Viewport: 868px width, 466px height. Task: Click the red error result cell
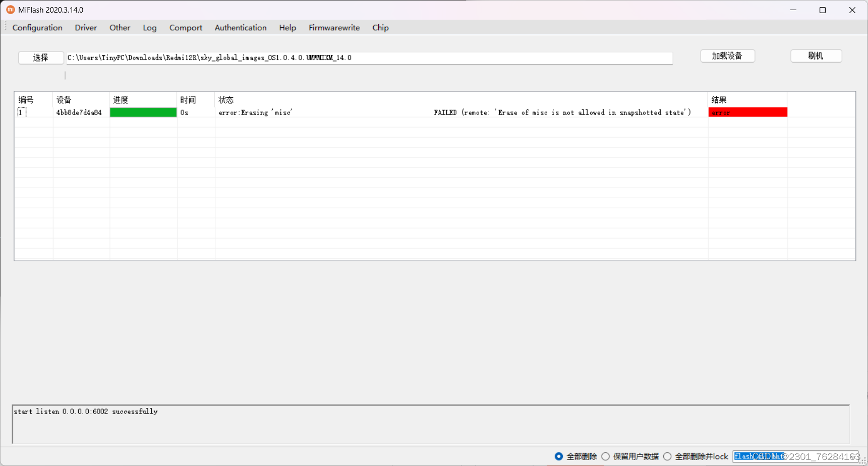[x=748, y=112]
